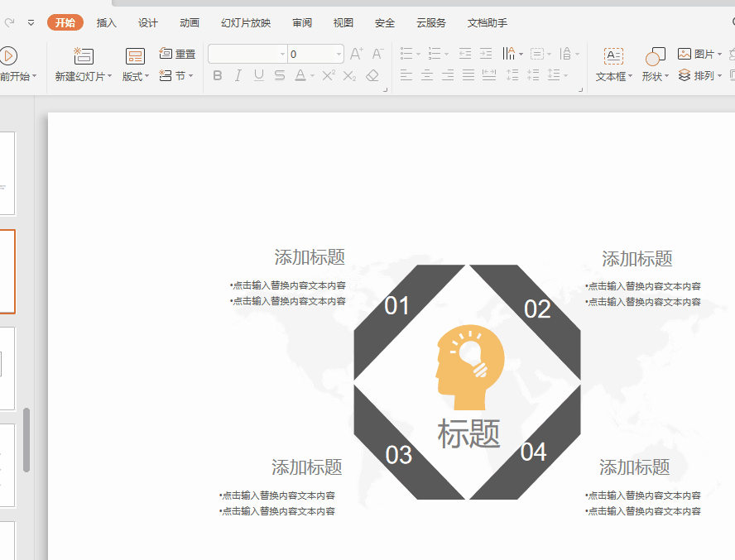
Task: Click the Section (节) button
Action: pos(175,75)
